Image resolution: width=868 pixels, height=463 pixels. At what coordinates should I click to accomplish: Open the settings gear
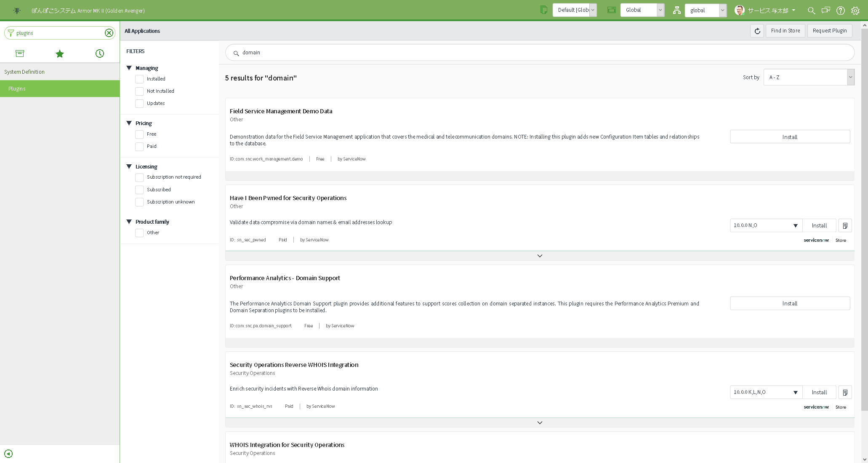tap(855, 10)
